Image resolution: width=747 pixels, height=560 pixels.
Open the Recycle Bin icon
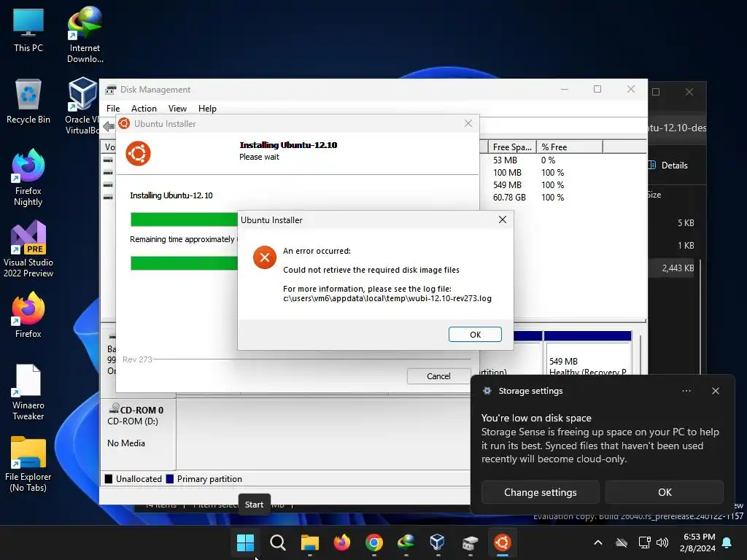28,101
